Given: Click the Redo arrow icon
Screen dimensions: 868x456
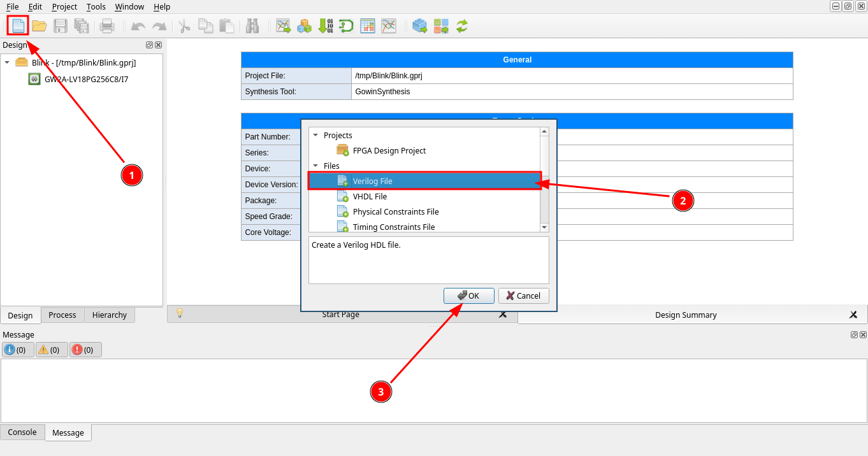Looking at the screenshot, I should [x=159, y=26].
